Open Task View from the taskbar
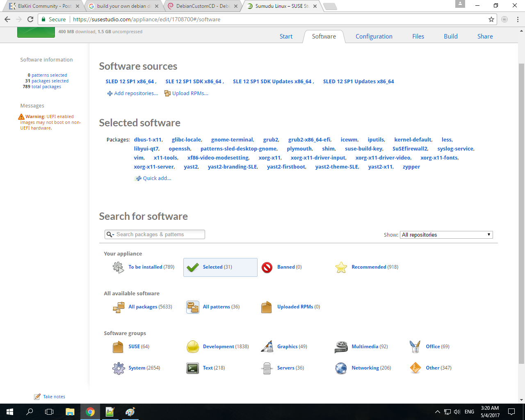This screenshot has width=525, height=420. click(x=49, y=412)
